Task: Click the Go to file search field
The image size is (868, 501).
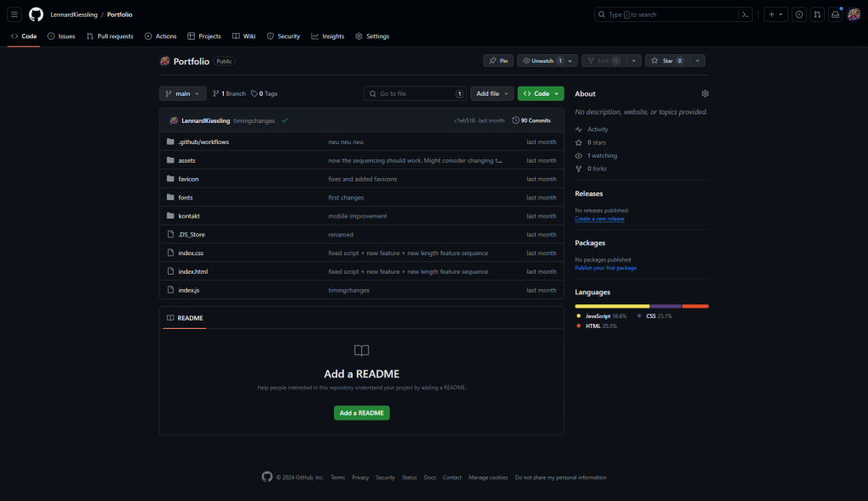Action: tap(415, 93)
